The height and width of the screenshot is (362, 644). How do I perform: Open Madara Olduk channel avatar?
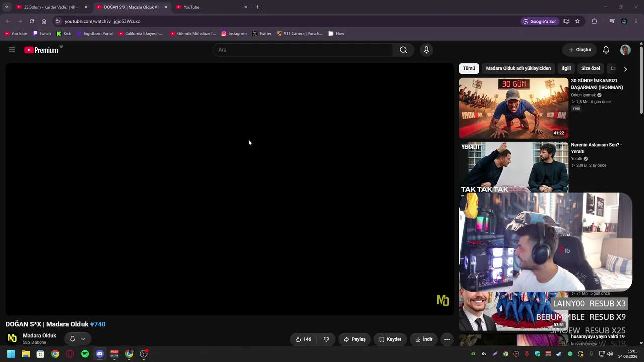(12, 338)
